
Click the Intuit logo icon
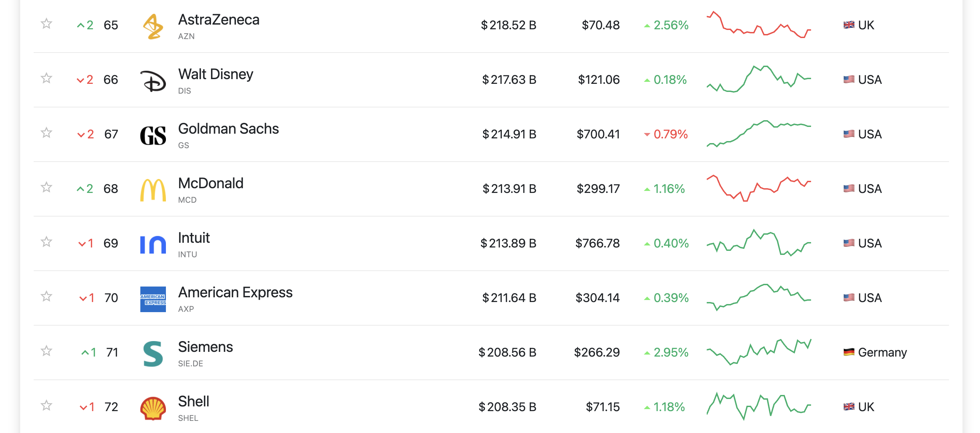pyautogui.click(x=153, y=244)
